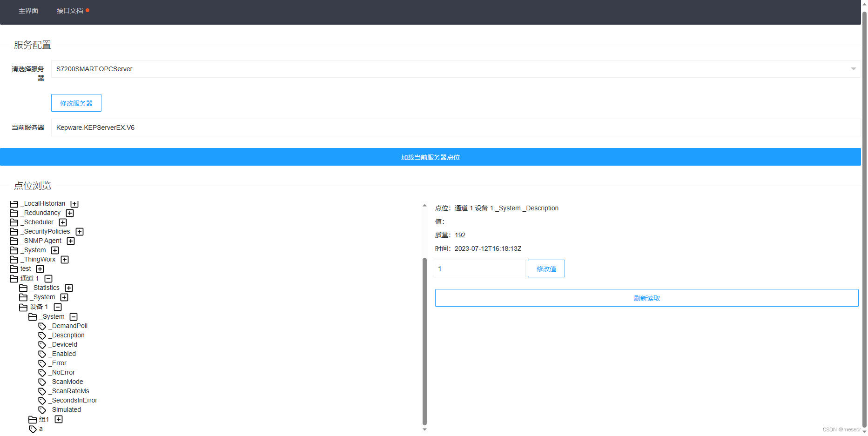Click the tag icon beside _ScanRateMs
Screen dimensions: 868x436
pyautogui.click(x=42, y=391)
